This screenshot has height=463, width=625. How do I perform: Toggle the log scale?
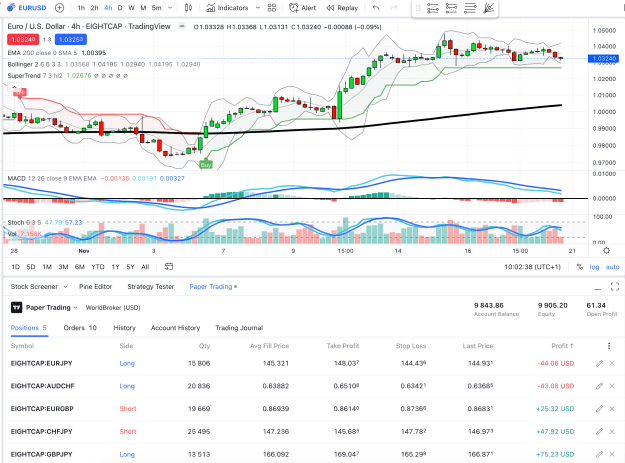594,267
